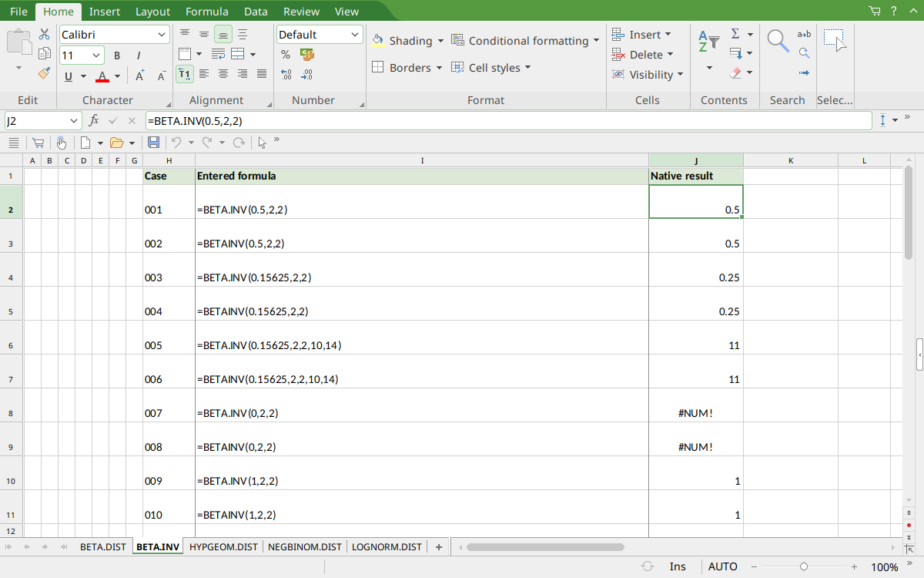The width and height of the screenshot is (924, 578).
Task: Toggle Italic formatting
Action: (139, 55)
